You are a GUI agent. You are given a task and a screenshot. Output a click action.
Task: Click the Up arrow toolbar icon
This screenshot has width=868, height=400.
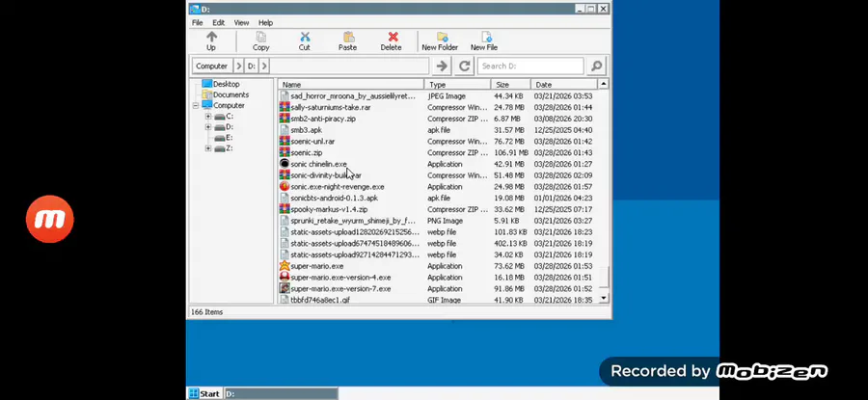211,37
